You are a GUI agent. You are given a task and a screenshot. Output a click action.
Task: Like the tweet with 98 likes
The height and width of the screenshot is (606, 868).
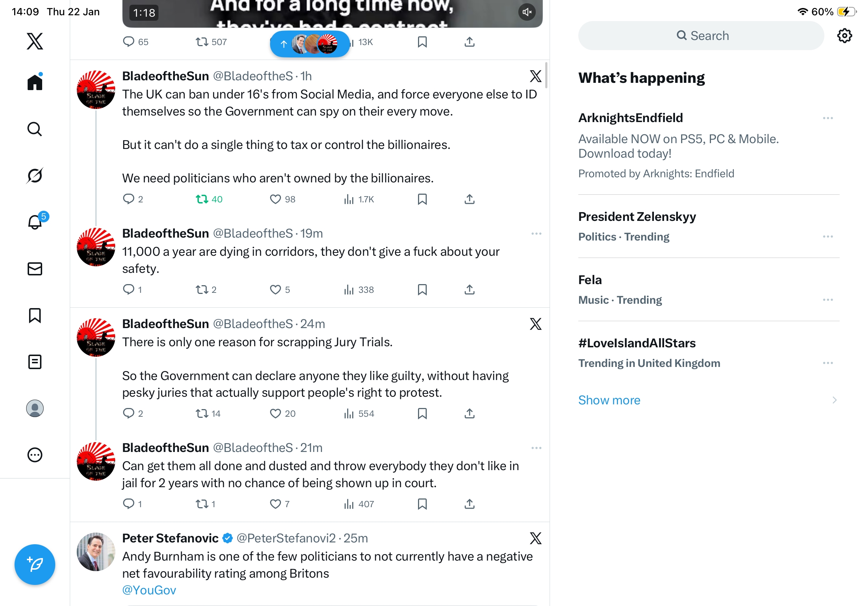click(x=275, y=199)
